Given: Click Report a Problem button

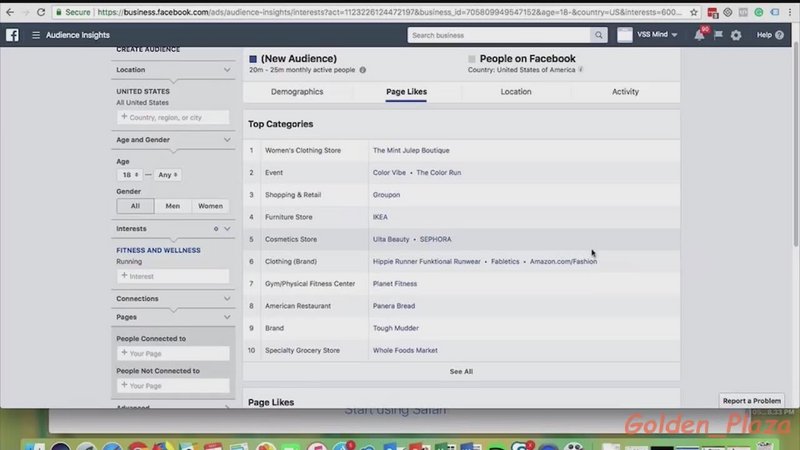Looking at the screenshot, I should click(x=752, y=401).
